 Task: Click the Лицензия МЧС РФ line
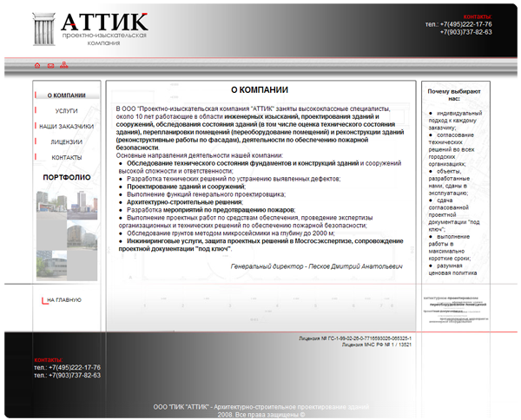(377, 345)
